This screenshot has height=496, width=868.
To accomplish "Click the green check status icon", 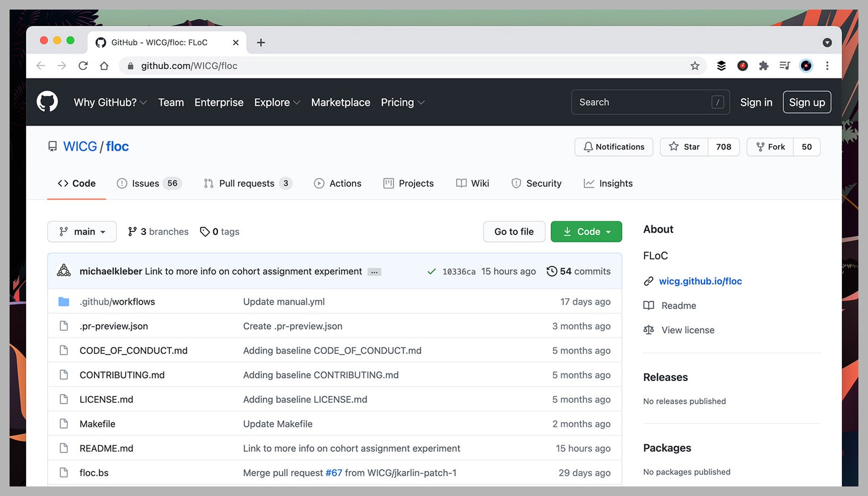I will [431, 271].
